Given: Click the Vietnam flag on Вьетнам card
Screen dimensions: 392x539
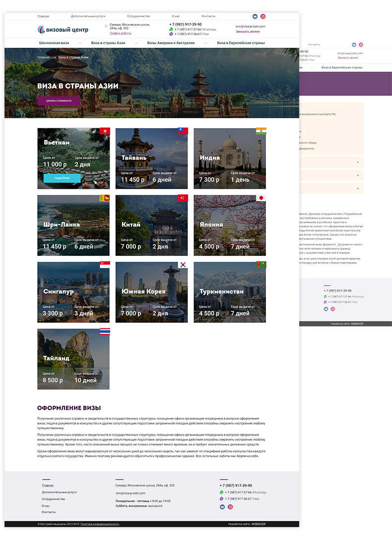Looking at the screenshot, I should 105,131.
